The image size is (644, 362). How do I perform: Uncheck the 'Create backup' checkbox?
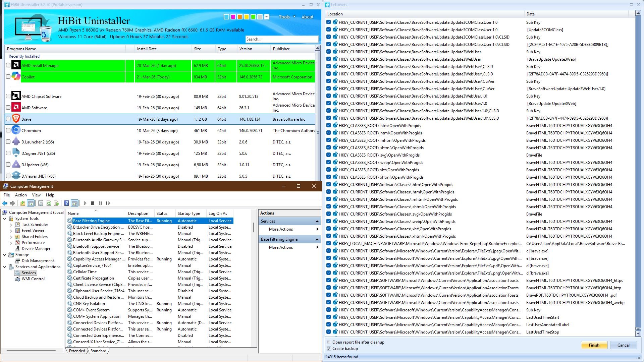coord(329,349)
